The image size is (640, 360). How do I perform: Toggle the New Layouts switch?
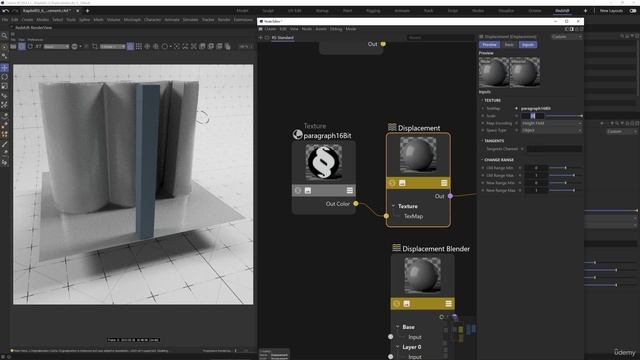coord(633,11)
